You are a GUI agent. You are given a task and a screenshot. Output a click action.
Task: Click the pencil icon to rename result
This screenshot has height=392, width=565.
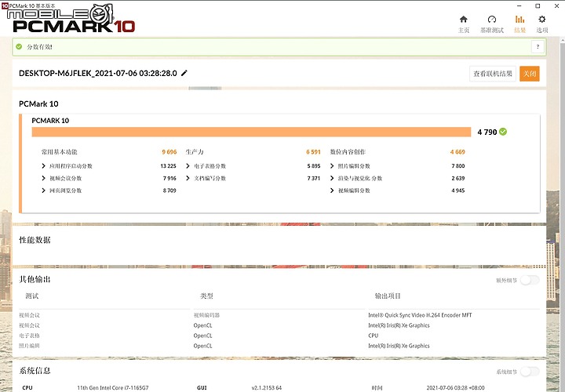point(184,73)
